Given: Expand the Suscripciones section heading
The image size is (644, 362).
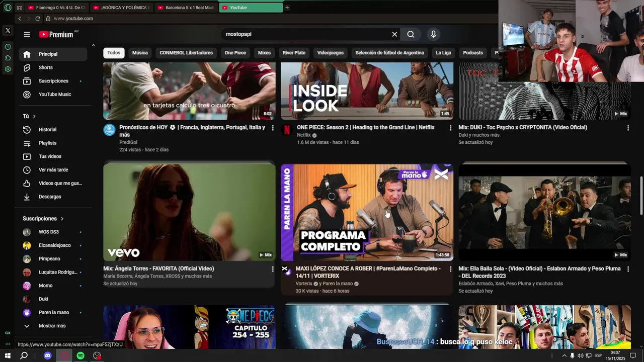Looking at the screenshot, I should tap(43, 219).
